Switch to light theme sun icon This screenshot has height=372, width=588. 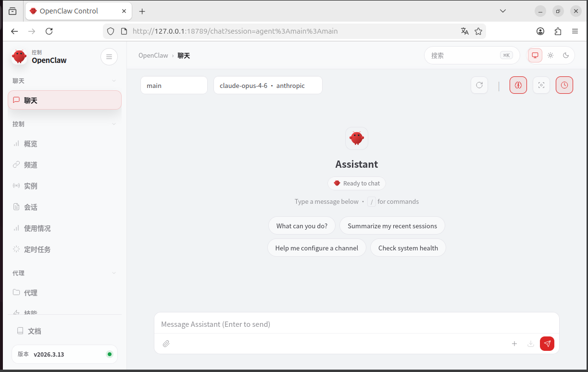pos(550,55)
